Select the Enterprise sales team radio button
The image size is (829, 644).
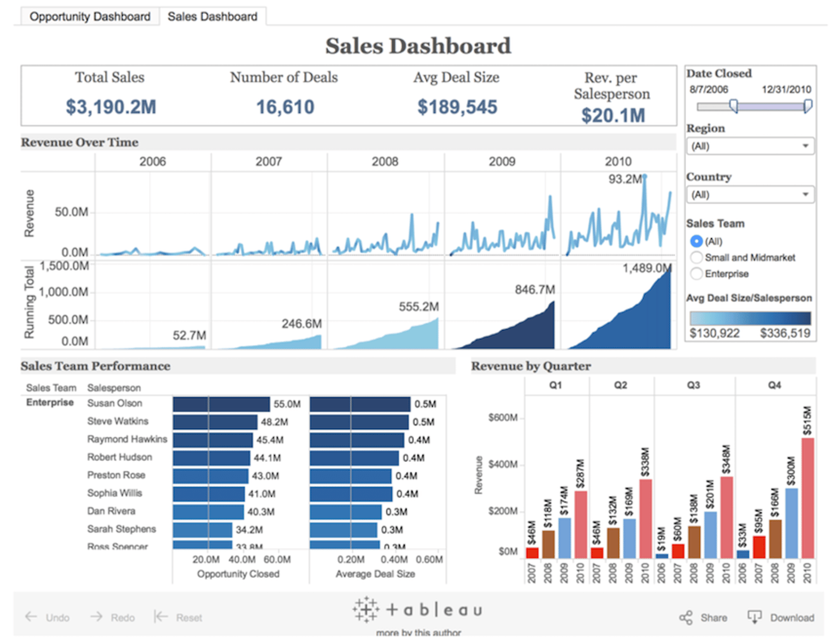(696, 274)
